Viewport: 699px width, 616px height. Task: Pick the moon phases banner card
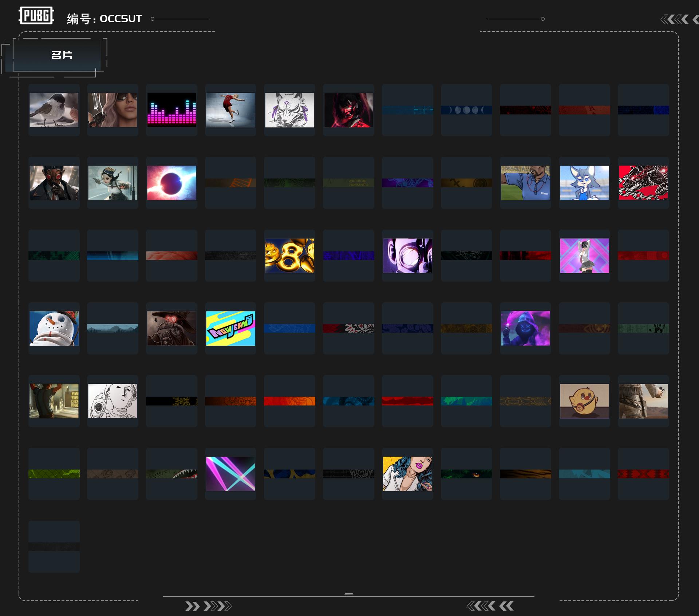pos(467,110)
